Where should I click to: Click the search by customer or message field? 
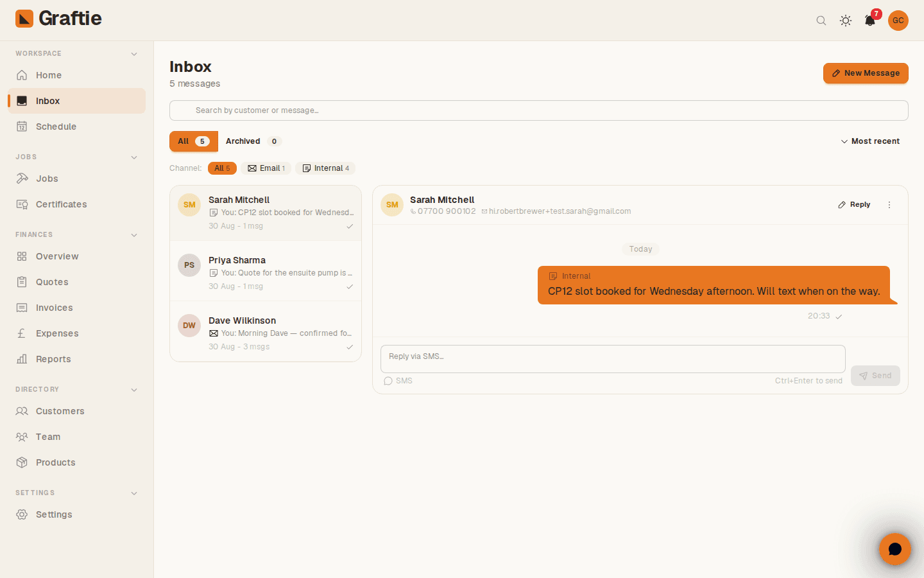539,110
